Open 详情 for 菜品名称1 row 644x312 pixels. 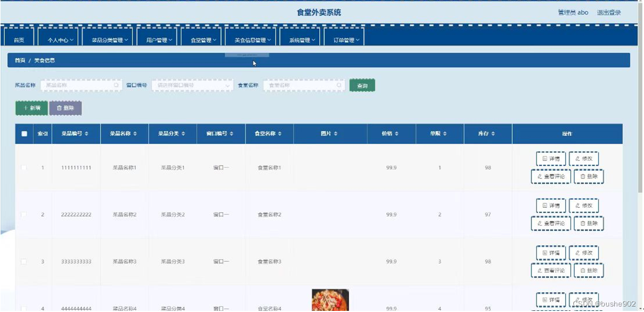point(551,158)
